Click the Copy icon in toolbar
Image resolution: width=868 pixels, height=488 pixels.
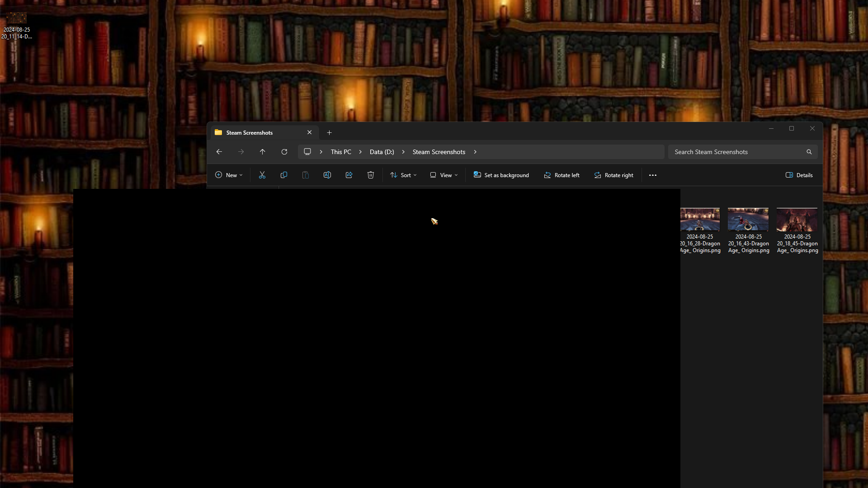pyautogui.click(x=284, y=175)
